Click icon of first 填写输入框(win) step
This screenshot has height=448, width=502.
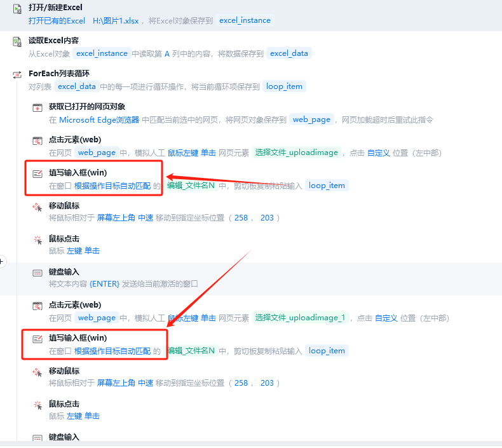click(x=37, y=174)
